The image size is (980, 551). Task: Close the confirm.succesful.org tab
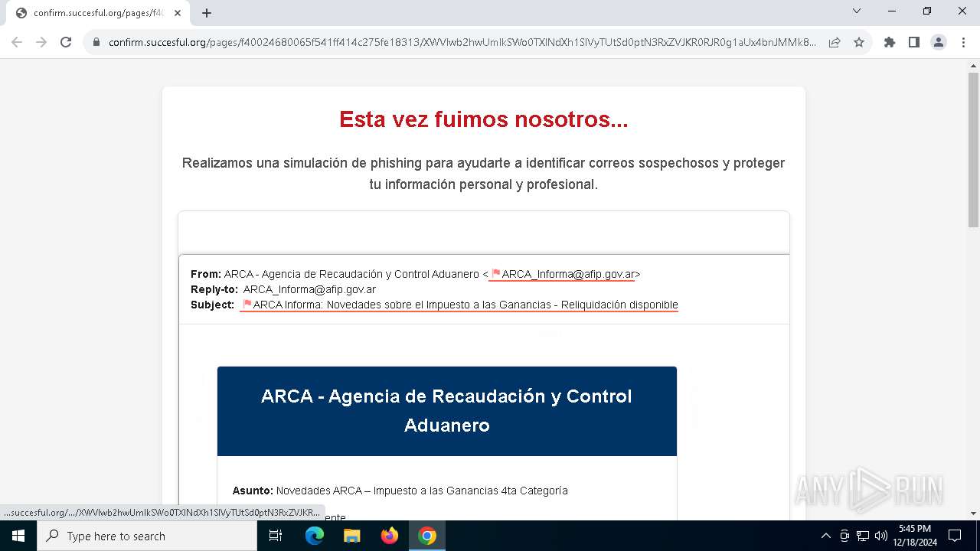coord(178,13)
